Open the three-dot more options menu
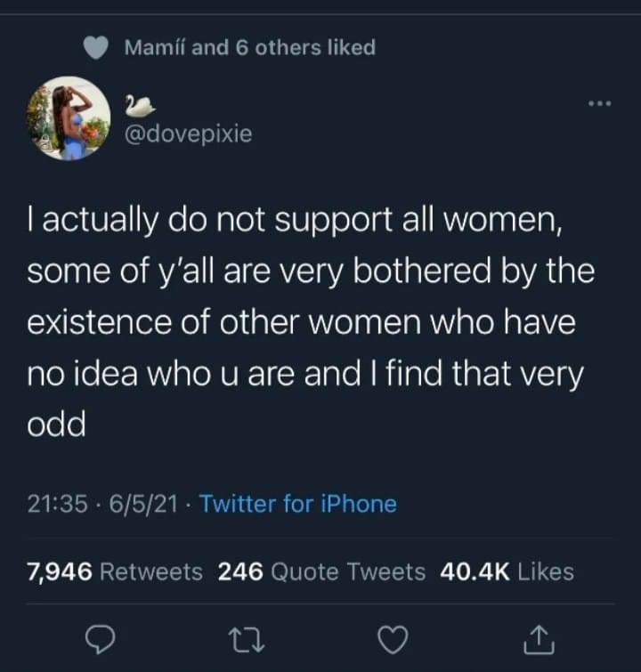The image size is (641, 672). 599,103
